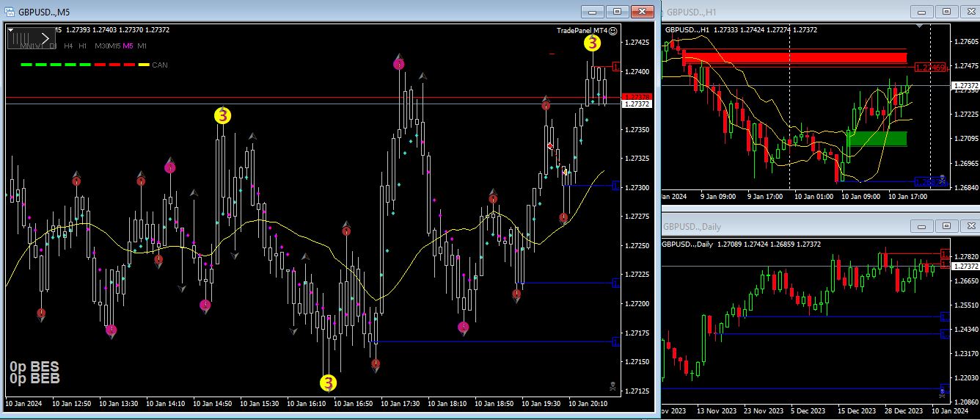980x420 pixels.
Task: Select the M30 timeframe button
Action: [102, 46]
